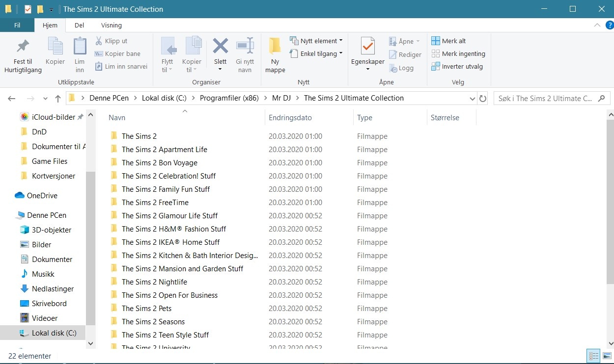Switch to details view in status bar
The image size is (614, 364).
pos(594,356)
